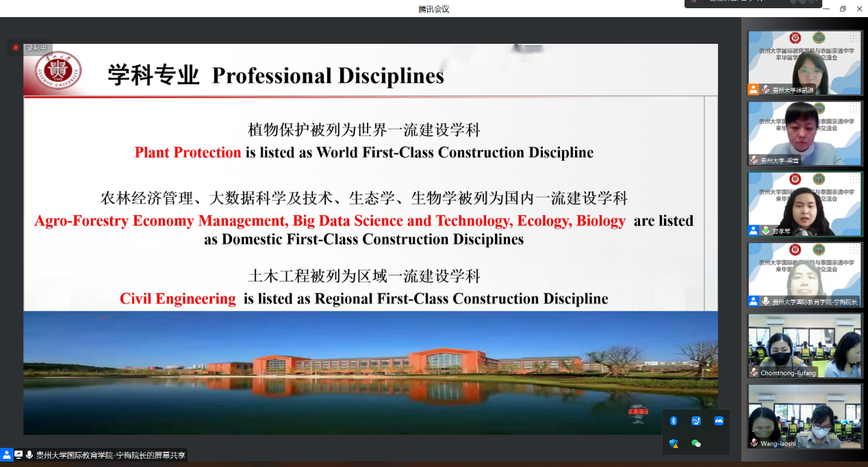Click the 宁梅院长的屏幕共享 sharing label
Viewport: 868px width, 467px height.
111,455
